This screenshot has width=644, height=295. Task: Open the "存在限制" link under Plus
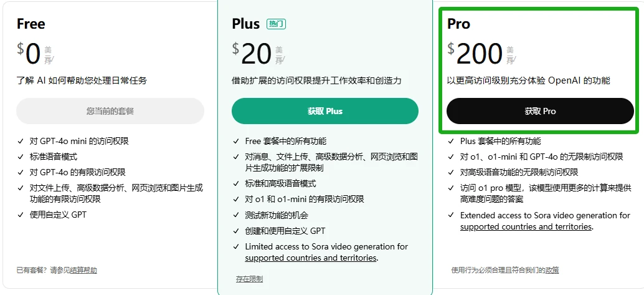pyautogui.click(x=249, y=278)
